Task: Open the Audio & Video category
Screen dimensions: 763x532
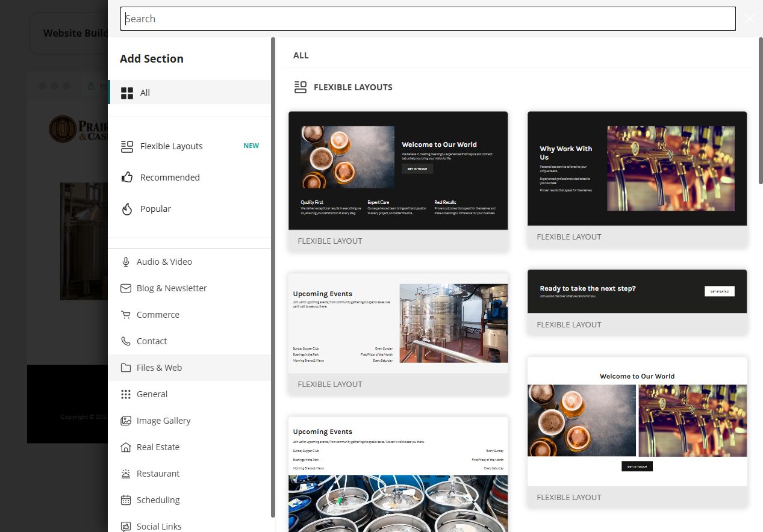Action: tap(189, 262)
